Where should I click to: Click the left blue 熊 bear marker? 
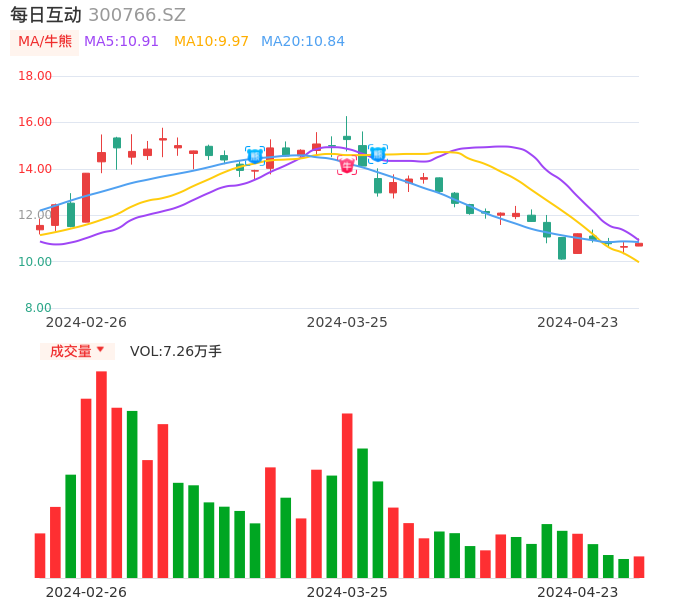pos(255,155)
